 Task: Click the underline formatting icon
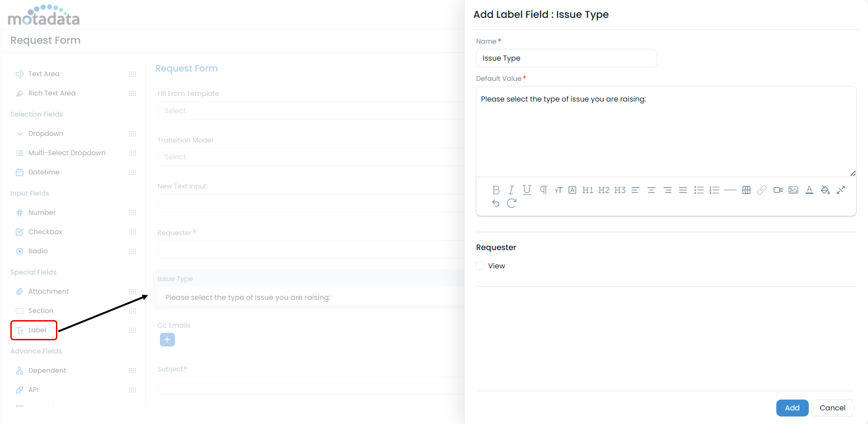click(527, 190)
